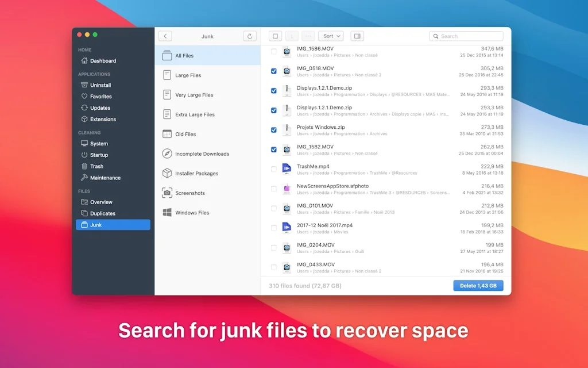Choose the Incomplete Downloads category
This screenshot has height=368, width=588.
tap(202, 154)
